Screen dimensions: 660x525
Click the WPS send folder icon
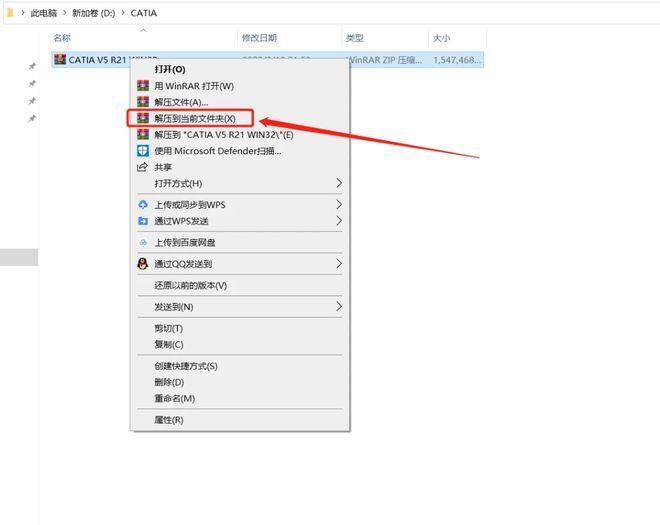click(x=143, y=221)
